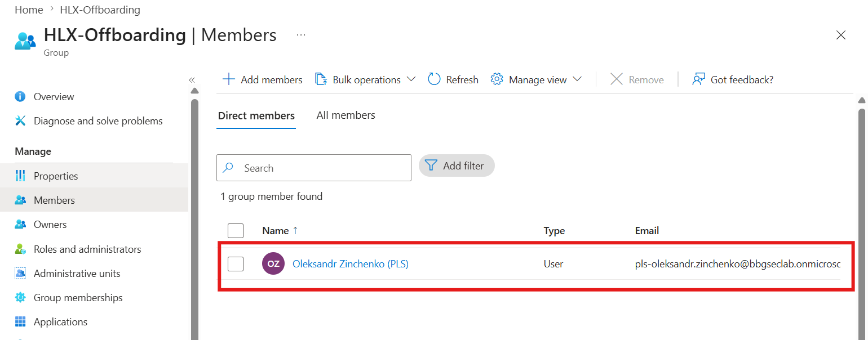This screenshot has height=340, width=868.
Task: Click into the Search members field
Action: (314, 168)
